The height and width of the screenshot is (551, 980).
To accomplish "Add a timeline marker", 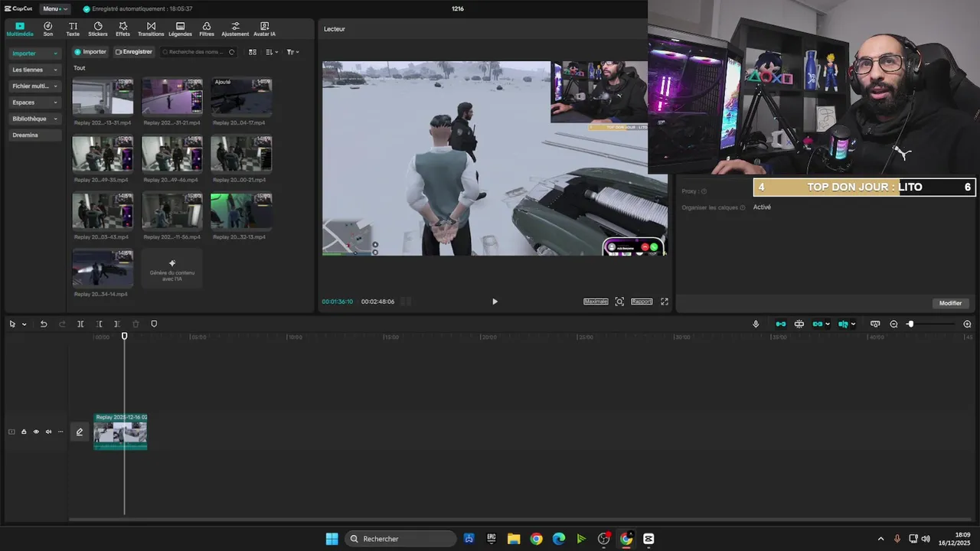I will [154, 324].
